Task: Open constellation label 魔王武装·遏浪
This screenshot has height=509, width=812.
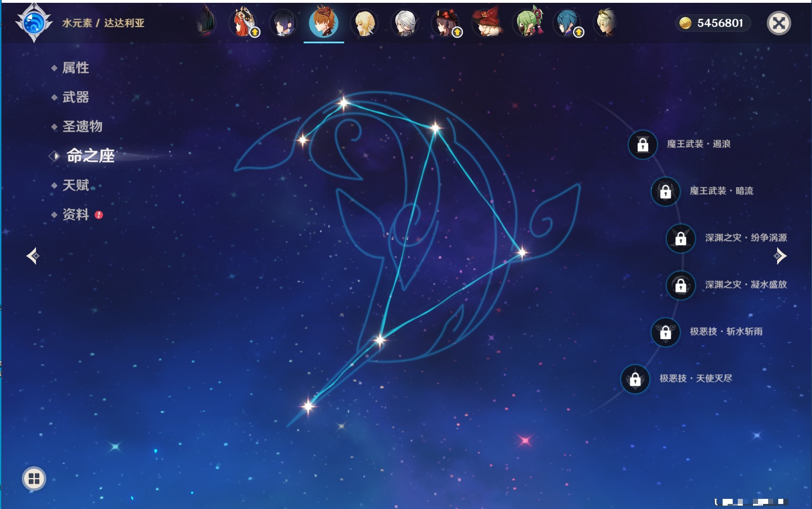Action: coord(698,144)
